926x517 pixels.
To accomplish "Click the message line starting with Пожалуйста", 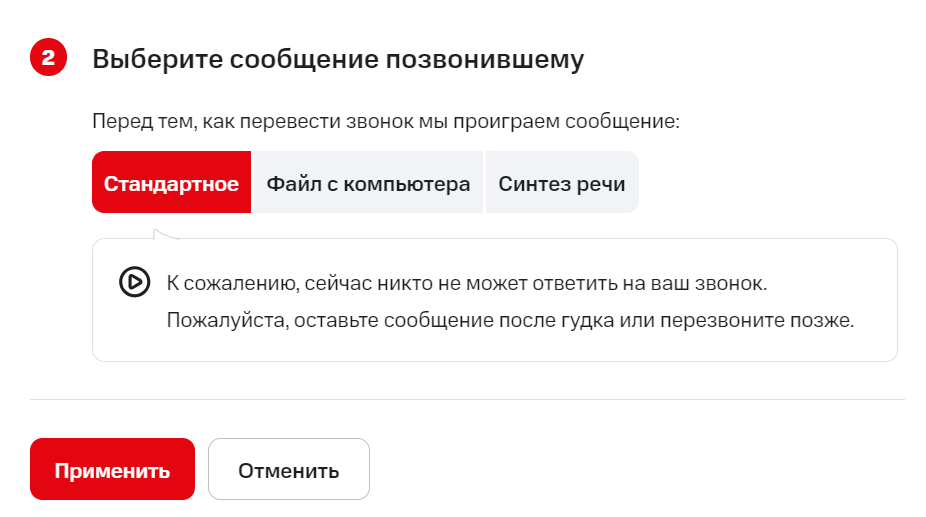I will pos(510,322).
